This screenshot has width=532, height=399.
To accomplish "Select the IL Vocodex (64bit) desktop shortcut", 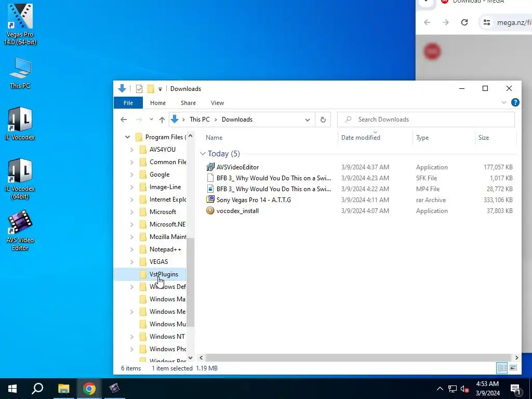I will [x=20, y=179].
